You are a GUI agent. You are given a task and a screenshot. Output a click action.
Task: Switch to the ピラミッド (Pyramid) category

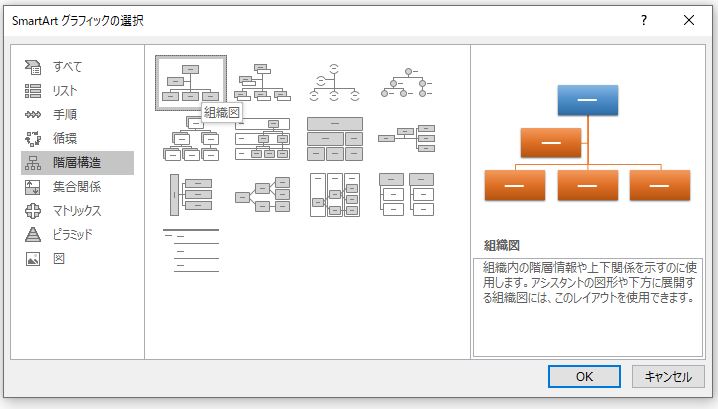click(x=77, y=234)
